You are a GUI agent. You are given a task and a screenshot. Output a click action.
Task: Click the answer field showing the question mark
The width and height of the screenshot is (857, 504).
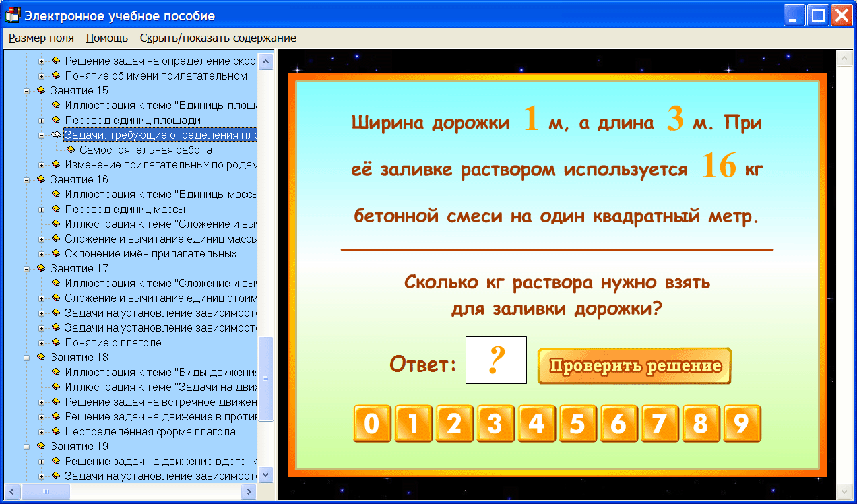[496, 360]
